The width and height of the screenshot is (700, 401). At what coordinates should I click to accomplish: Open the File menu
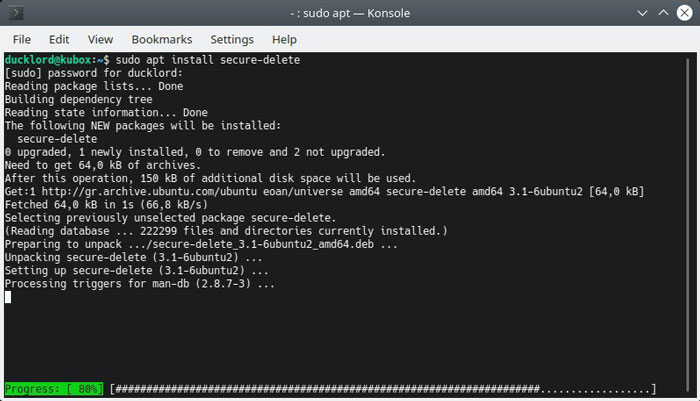[22, 40]
